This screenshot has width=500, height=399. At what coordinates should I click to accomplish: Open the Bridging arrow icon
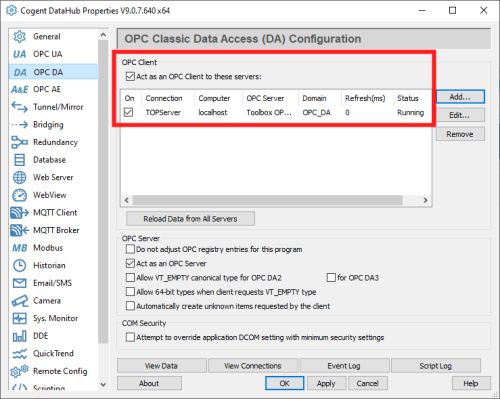click(19, 125)
